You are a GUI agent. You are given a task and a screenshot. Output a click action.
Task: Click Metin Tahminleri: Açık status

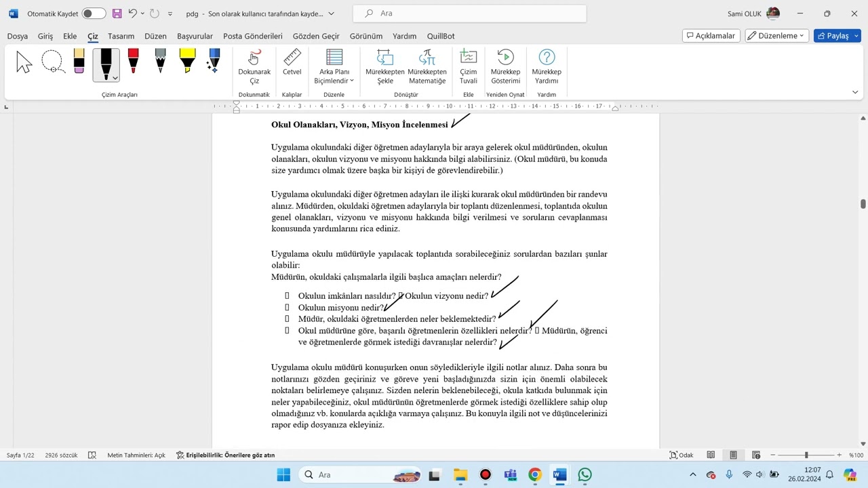tap(136, 455)
